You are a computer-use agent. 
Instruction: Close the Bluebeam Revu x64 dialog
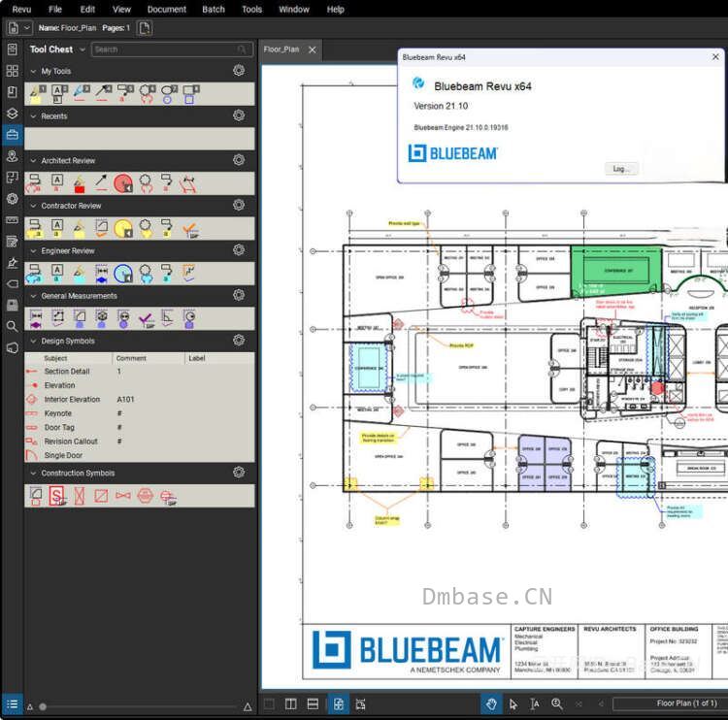click(x=715, y=56)
